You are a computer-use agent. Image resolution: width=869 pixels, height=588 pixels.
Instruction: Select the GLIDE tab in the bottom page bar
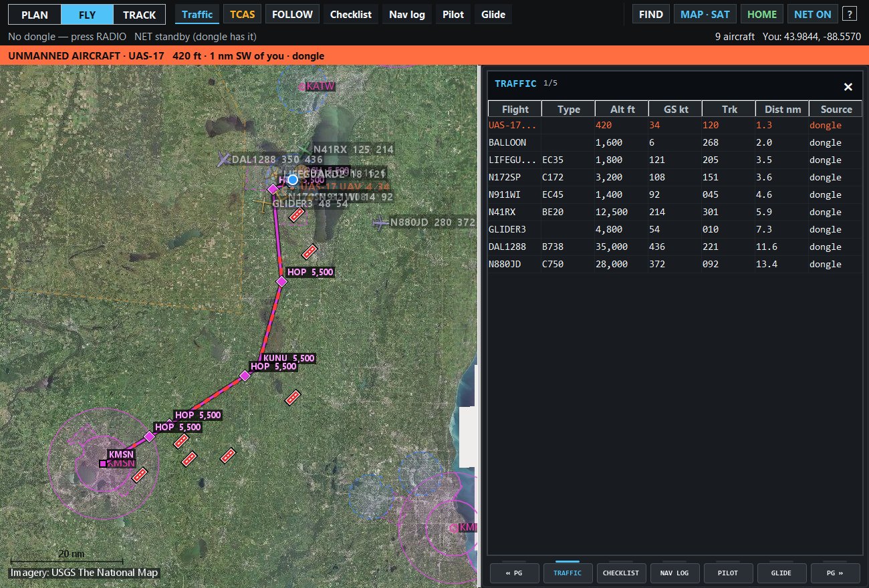[x=781, y=573]
